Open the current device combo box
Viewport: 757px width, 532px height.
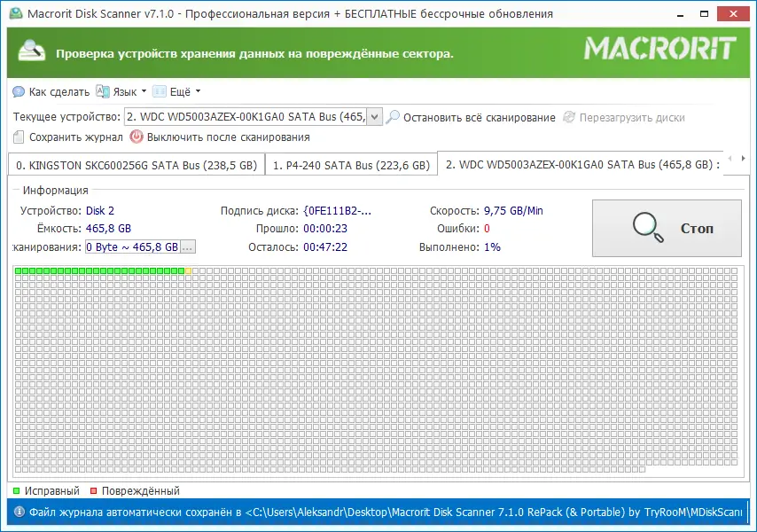click(x=254, y=117)
